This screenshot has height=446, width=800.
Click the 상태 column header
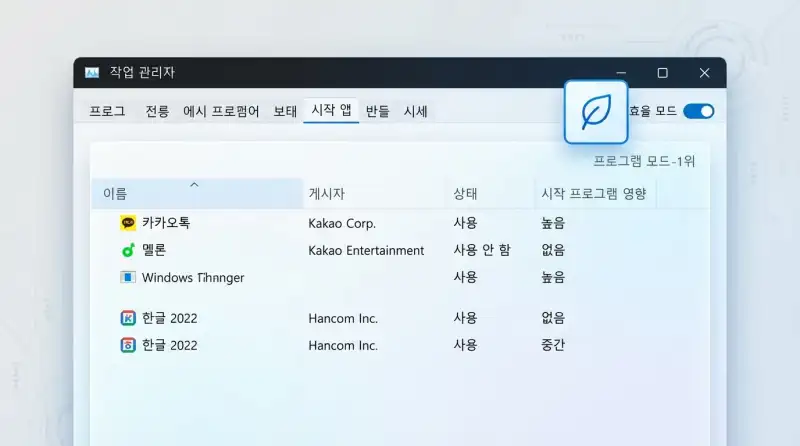[465, 194]
